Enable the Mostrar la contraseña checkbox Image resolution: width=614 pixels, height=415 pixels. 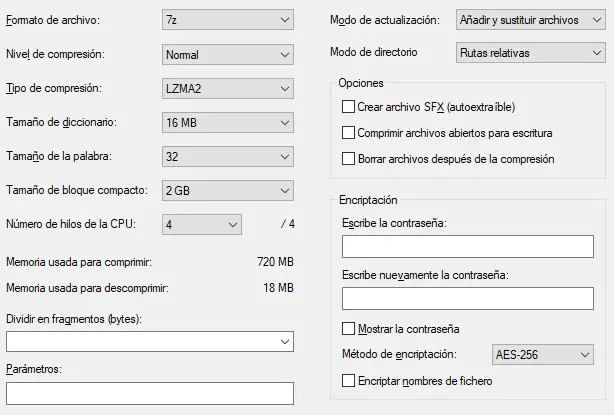348,328
